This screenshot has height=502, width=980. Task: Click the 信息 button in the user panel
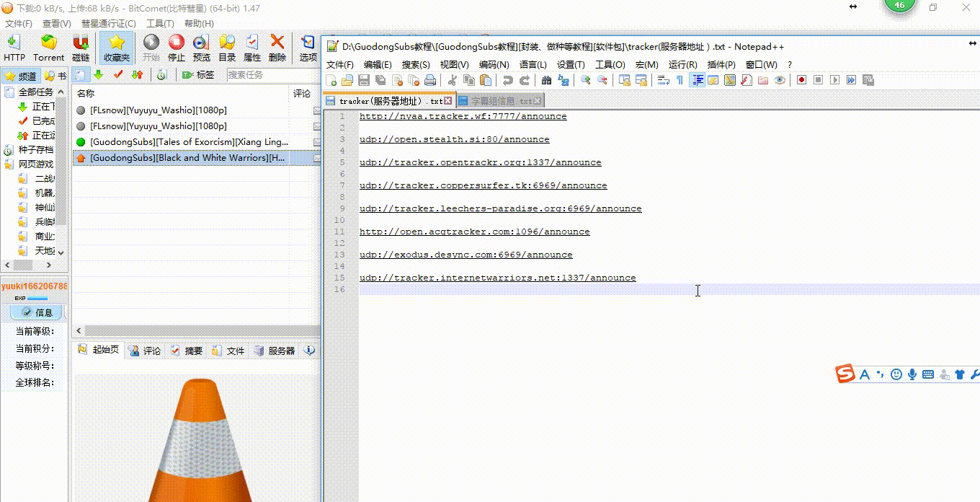pyautogui.click(x=37, y=312)
